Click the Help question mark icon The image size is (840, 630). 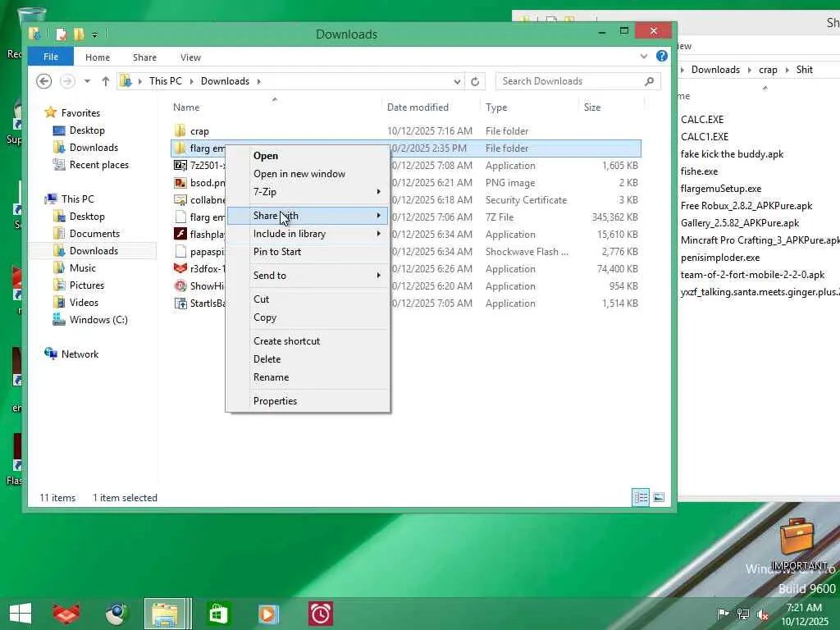[661, 57]
